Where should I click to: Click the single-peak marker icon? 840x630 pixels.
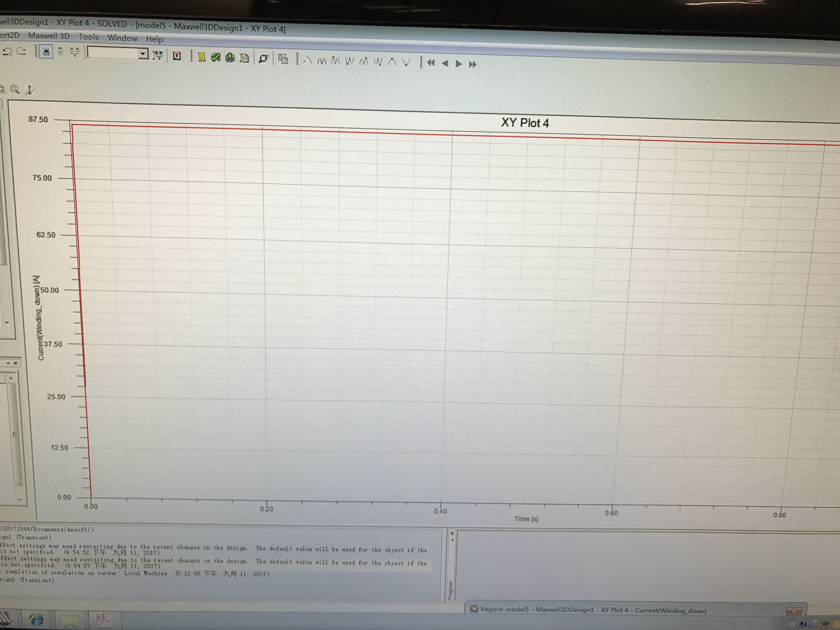tap(307, 60)
